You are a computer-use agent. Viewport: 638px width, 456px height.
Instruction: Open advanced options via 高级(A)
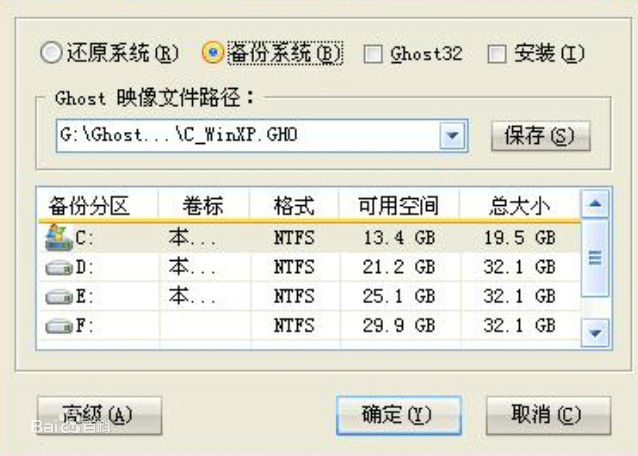point(99,415)
